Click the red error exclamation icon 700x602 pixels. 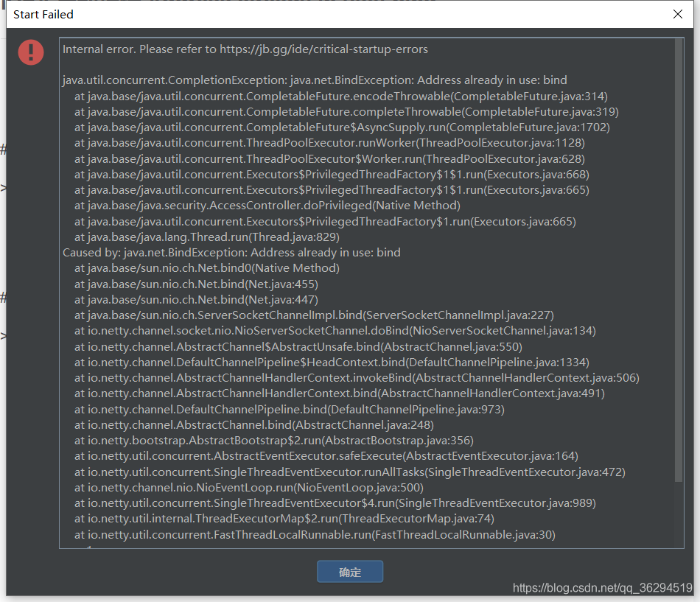click(x=31, y=52)
